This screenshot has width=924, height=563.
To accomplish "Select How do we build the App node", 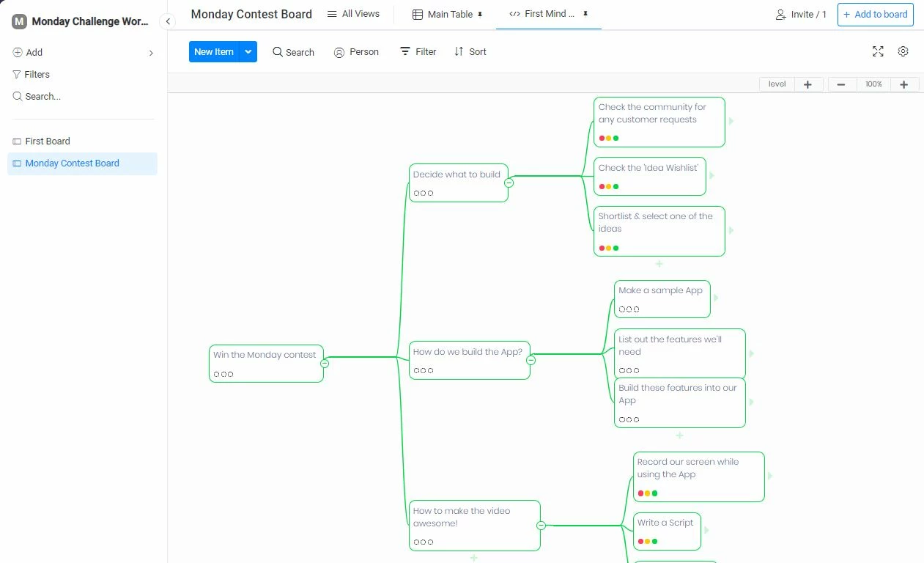I will click(x=470, y=360).
